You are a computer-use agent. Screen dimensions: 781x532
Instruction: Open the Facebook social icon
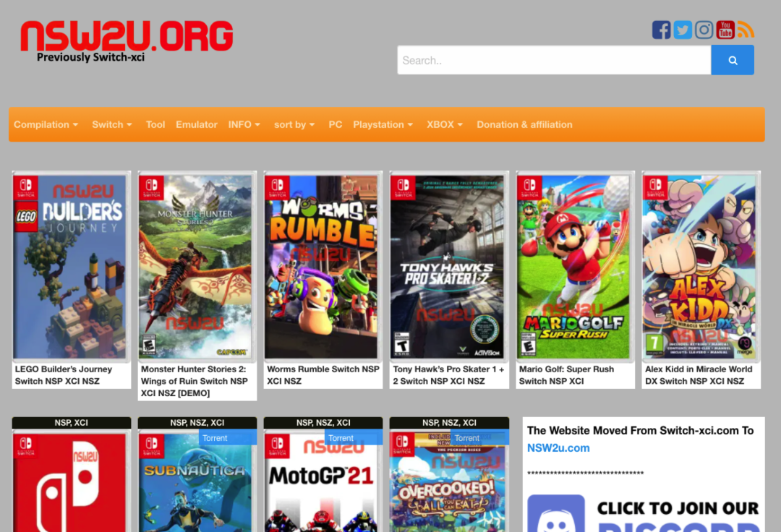pos(661,30)
